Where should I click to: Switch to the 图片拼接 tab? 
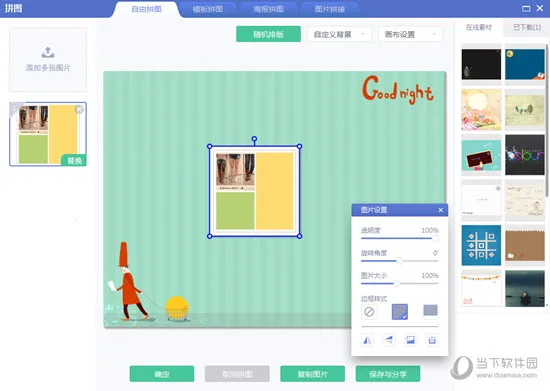coord(329,9)
